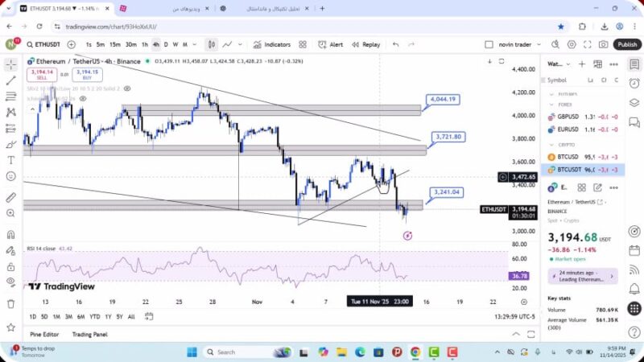Image resolution: width=644 pixels, height=362 pixels.
Task: Select the 4h timeframe interval
Action: 155,45
